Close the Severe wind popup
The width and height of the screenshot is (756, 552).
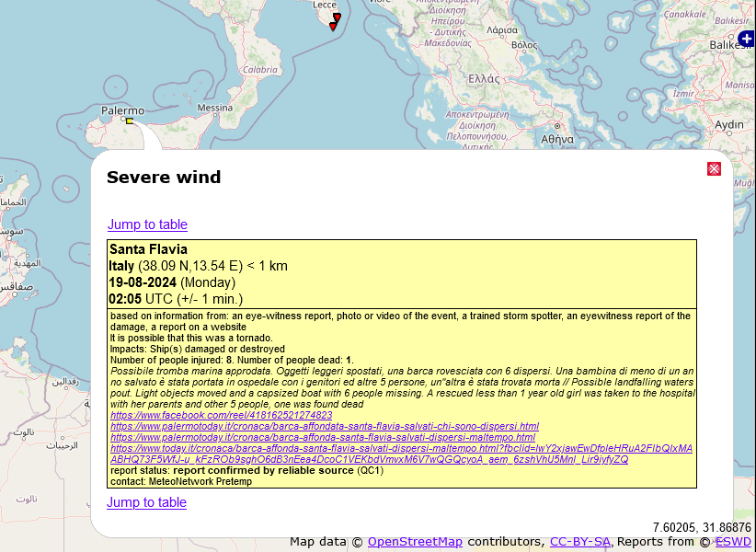tap(714, 168)
